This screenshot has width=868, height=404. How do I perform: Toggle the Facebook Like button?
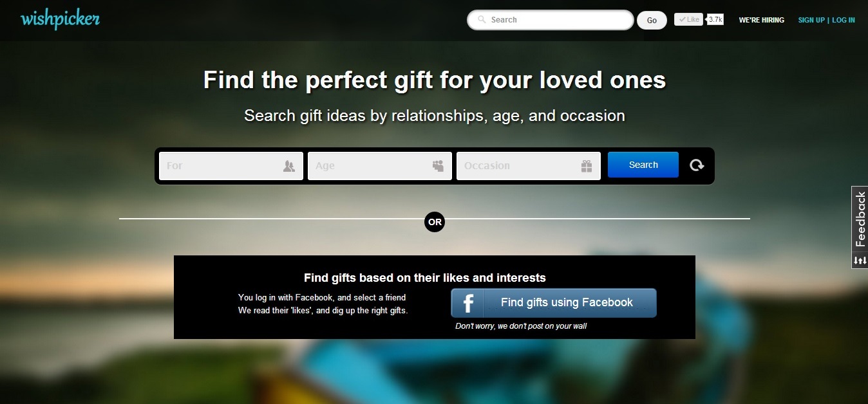pyautogui.click(x=688, y=20)
